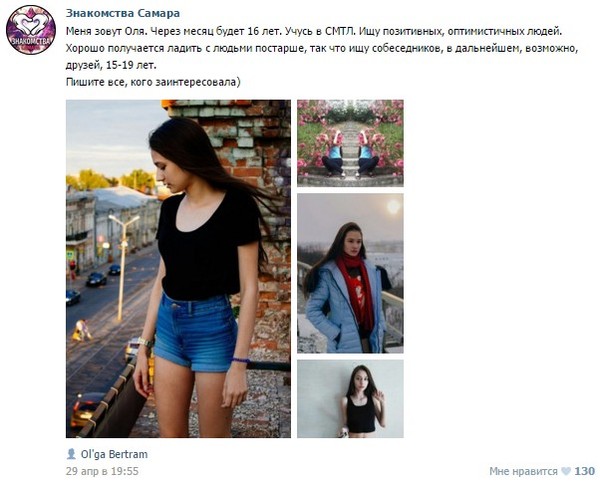
Task: Click the author person icon
Action: [x=71, y=454]
